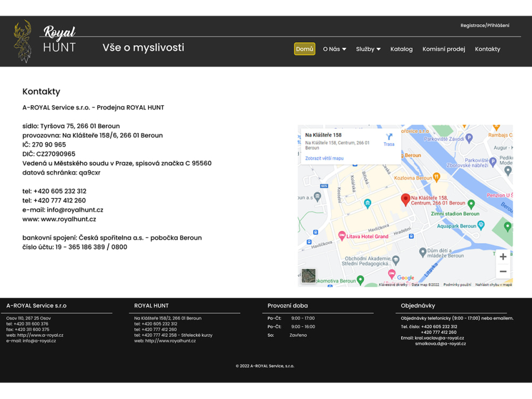Select the Litava Hotel Grand marker

pyautogui.click(x=342, y=236)
